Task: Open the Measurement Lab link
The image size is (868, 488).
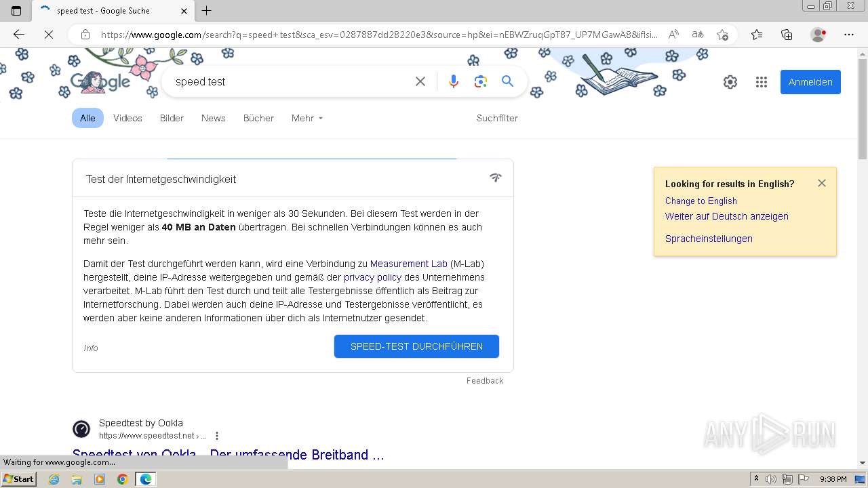Action: point(409,264)
